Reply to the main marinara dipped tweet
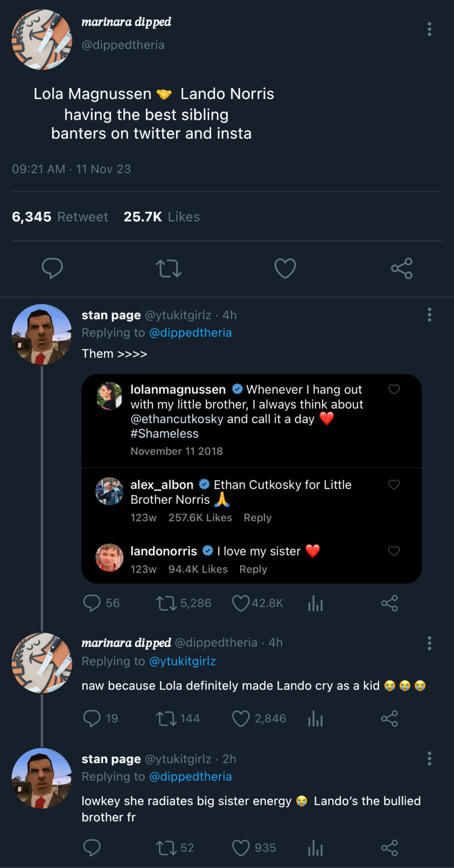 click(x=52, y=268)
